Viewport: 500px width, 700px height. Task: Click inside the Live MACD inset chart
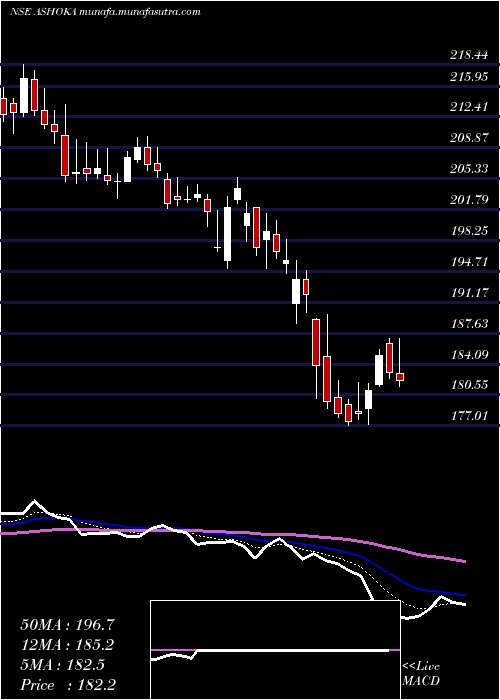[275, 650]
